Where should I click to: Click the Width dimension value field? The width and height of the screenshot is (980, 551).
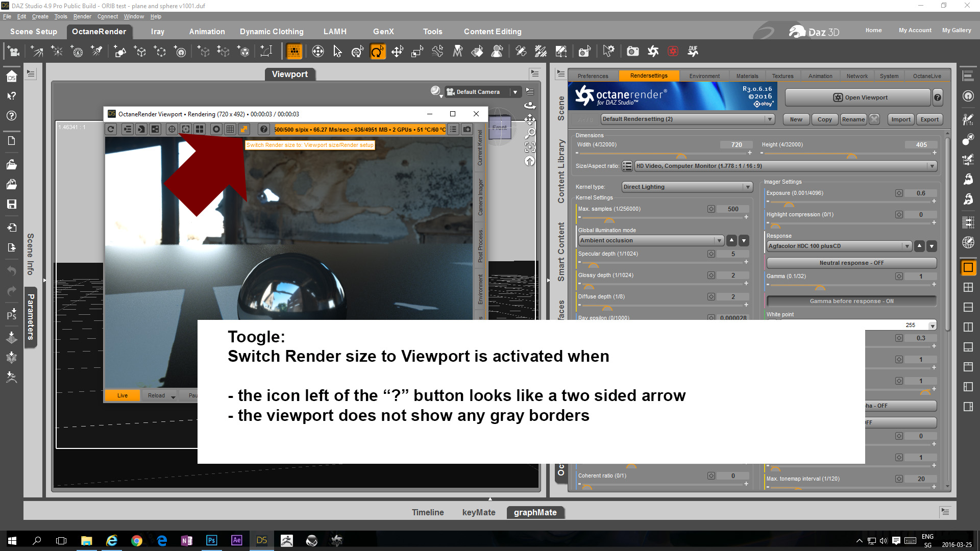click(x=736, y=145)
